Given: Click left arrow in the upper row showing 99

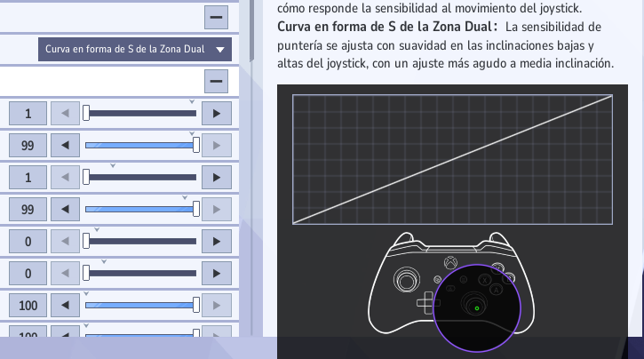Looking at the screenshot, I should (x=65, y=146).
